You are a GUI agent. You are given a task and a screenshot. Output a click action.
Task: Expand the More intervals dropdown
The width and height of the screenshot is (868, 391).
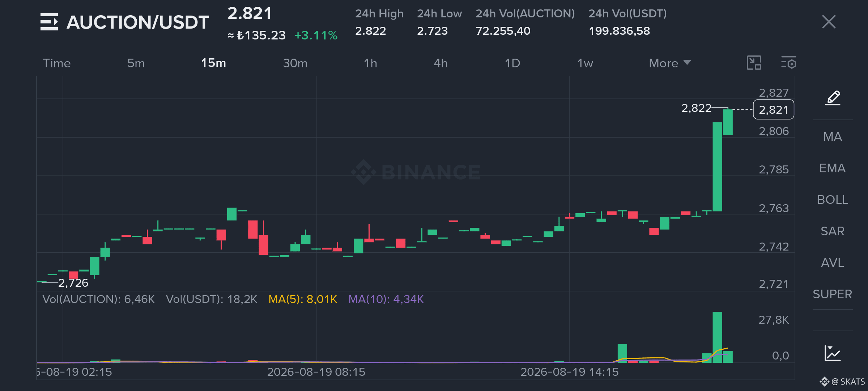coord(670,63)
